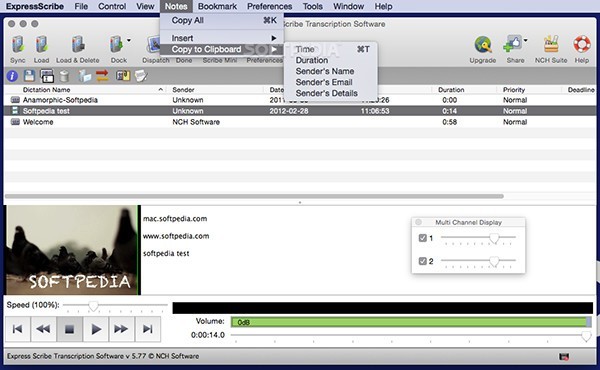
Task: Open the Control menu
Action: 112,7
